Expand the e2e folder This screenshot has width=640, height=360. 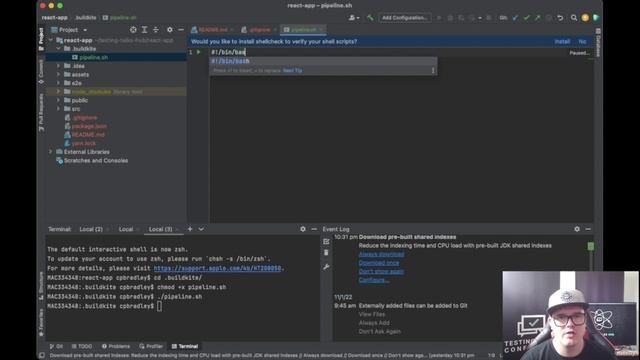(x=58, y=83)
